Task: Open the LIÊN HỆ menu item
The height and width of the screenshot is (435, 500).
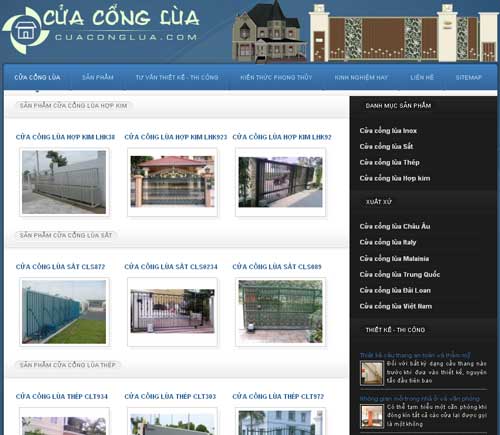Action: click(x=422, y=77)
